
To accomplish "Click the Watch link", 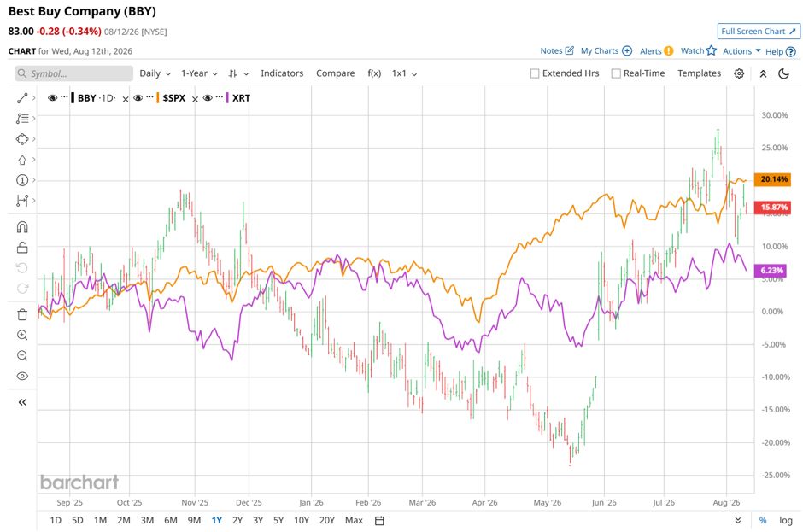I will (693, 50).
